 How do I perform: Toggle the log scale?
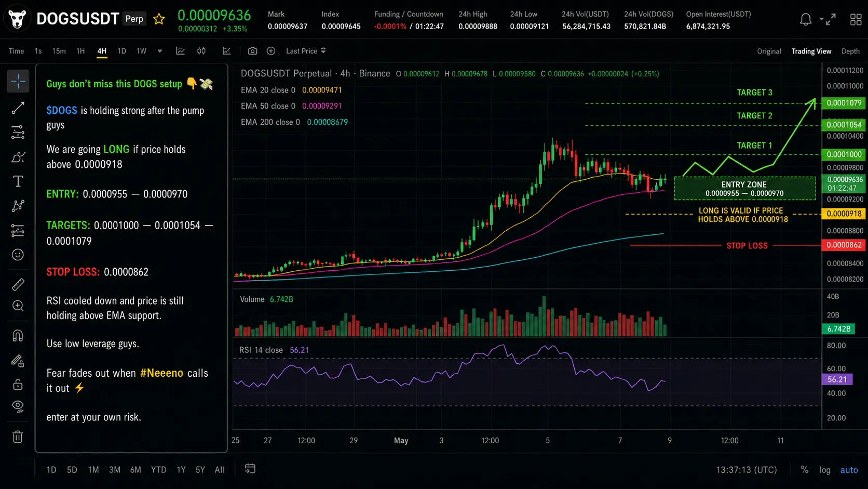pyautogui.click(x=825, y=470)
